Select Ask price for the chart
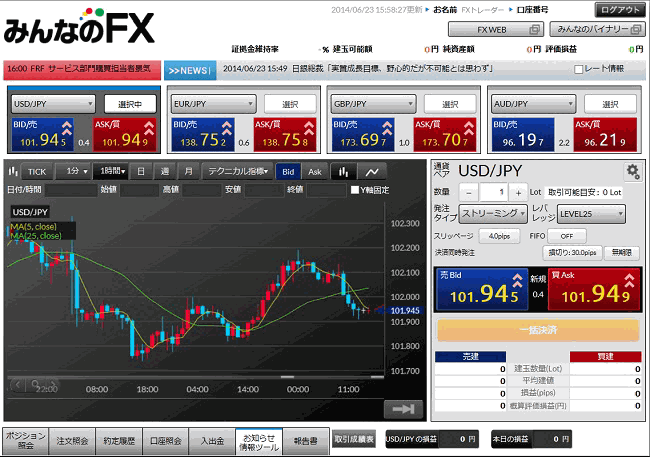Screen dimensions: 650x457 click(315, 171)
